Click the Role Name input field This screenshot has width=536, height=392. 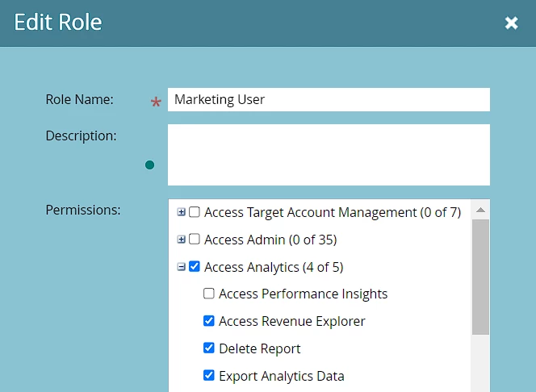329,100
